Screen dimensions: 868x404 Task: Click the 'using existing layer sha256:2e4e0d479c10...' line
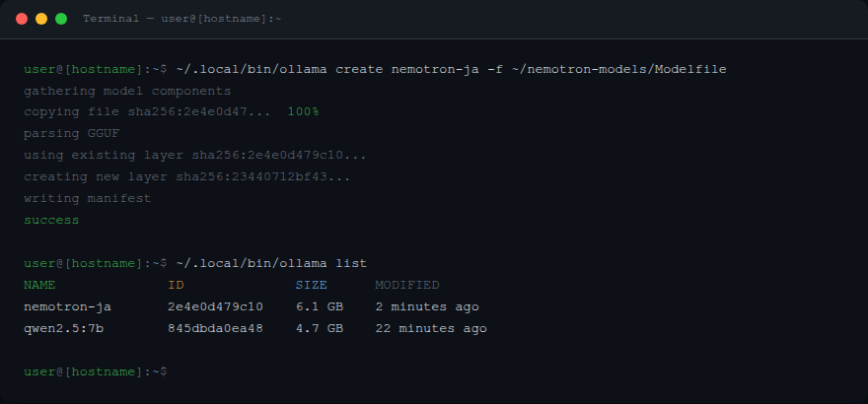pos(195,156)
